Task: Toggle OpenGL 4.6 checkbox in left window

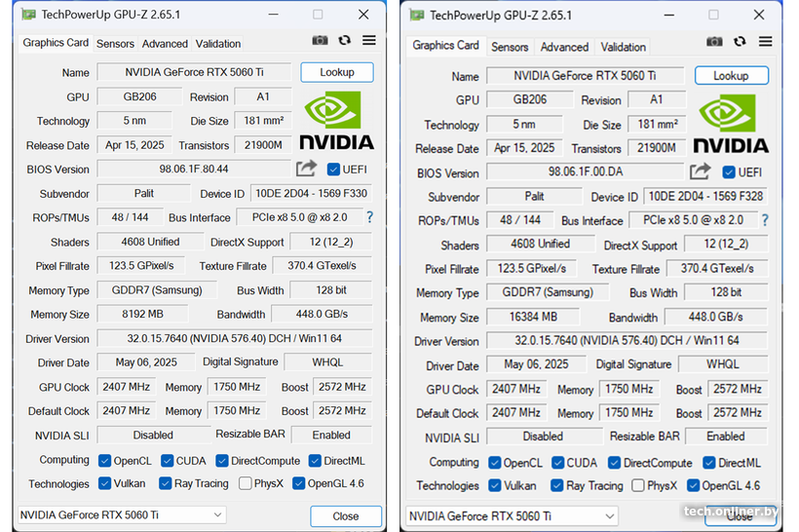Action: (298, 483)
